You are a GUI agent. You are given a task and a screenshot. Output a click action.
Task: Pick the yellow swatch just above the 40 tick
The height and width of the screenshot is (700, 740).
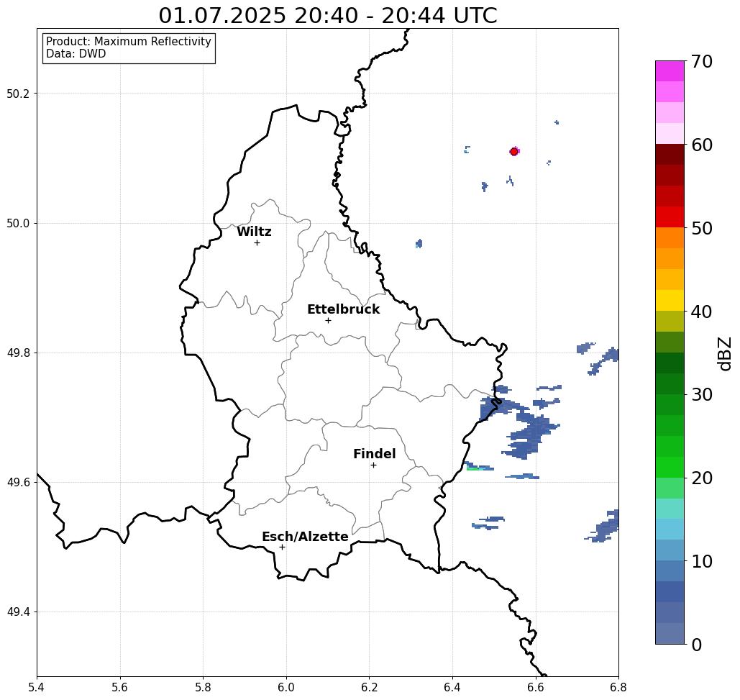pyautogui.click(x=670, y=300)
